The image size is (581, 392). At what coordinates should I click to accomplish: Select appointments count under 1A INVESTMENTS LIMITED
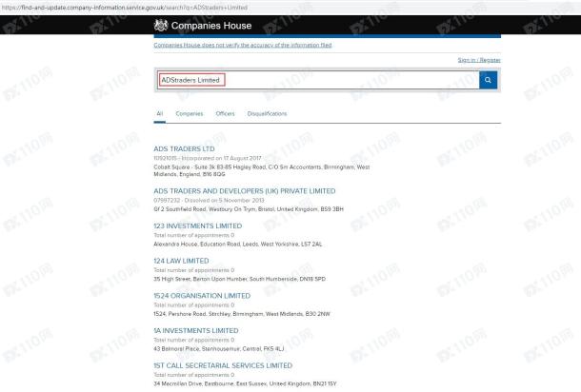[x=194, y=340]
